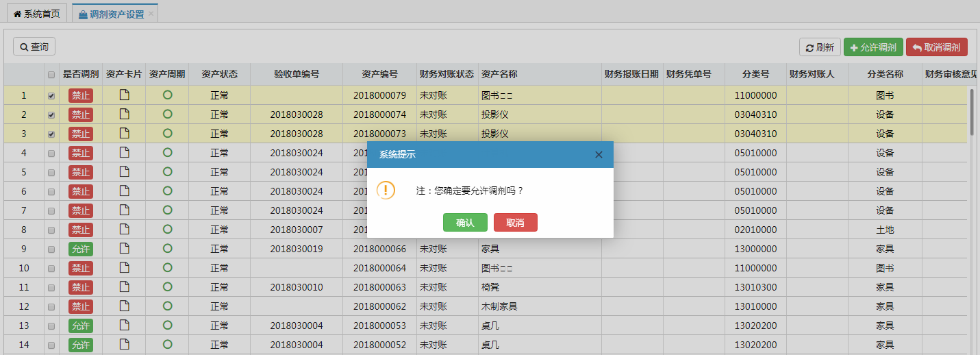Click asset cycle circle in row 12
Screen dimensions: 980x355
[167, 306]
